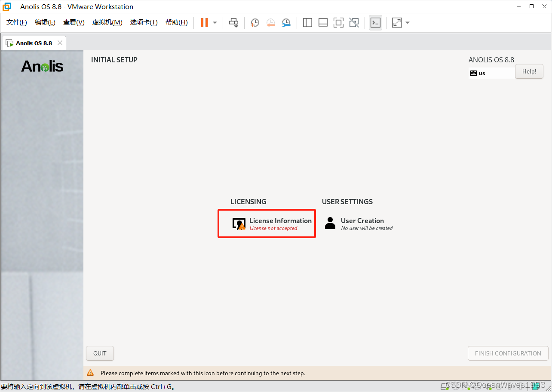
Task: Click the INITIAL SETUP heading
Action: point(114,60)
